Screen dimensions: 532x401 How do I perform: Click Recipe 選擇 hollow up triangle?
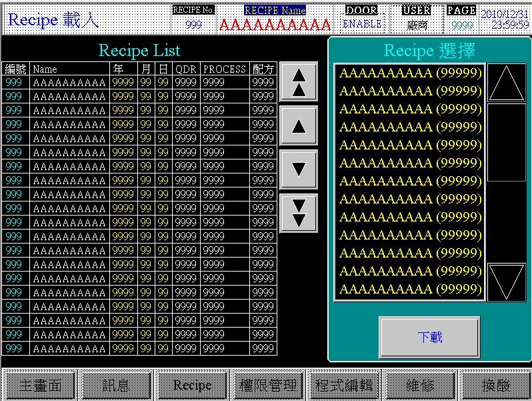coord(507,83)
